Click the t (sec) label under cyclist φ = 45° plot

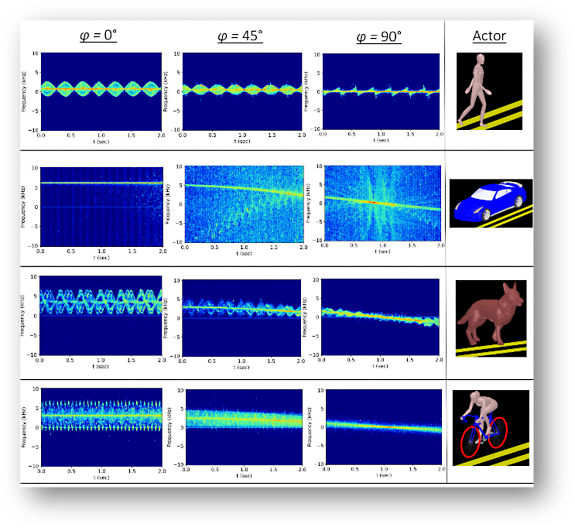coord(244,476)
